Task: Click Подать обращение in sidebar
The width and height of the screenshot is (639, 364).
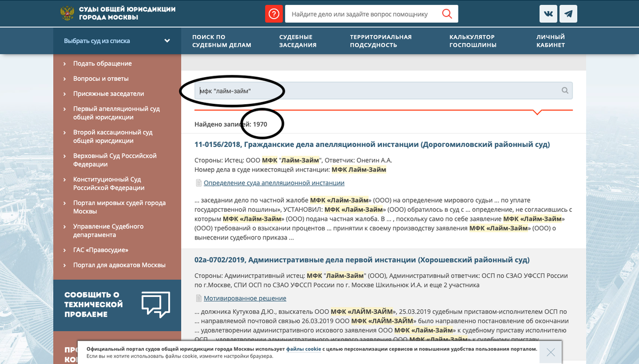Action: click(102, 64)
